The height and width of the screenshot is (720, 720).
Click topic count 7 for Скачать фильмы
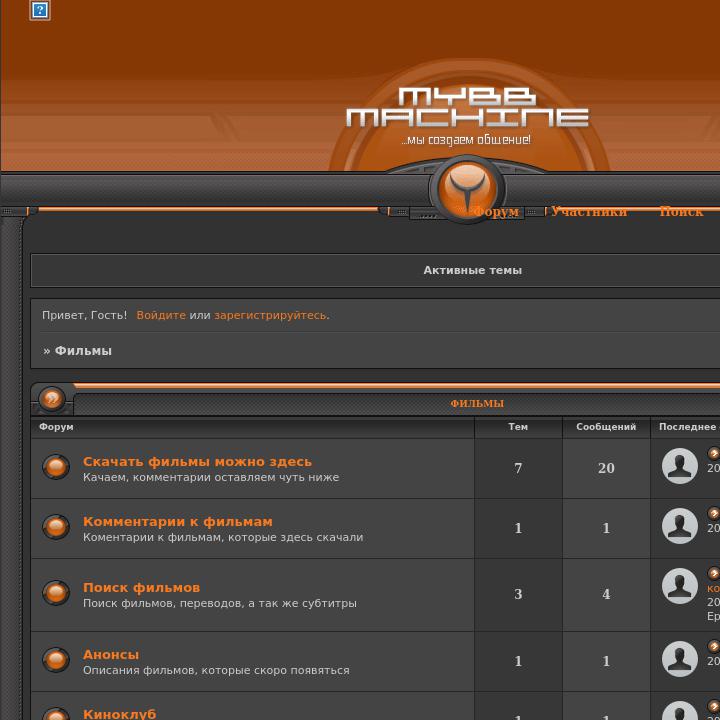click(x=518, y=468)
